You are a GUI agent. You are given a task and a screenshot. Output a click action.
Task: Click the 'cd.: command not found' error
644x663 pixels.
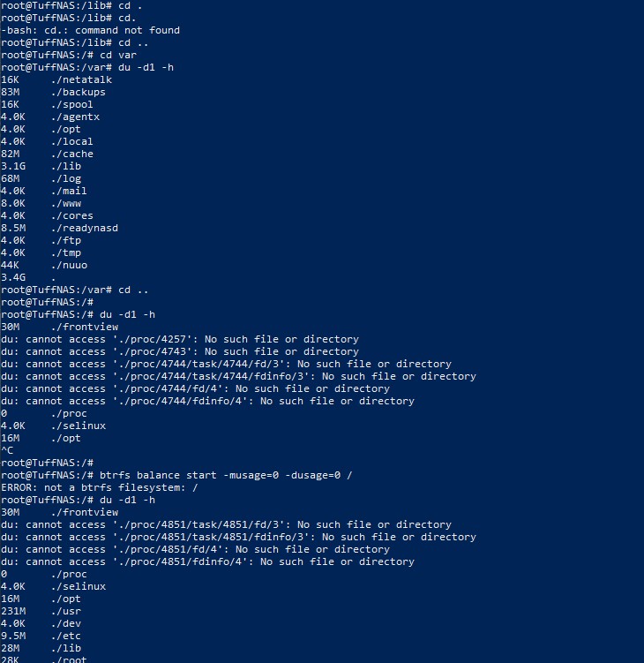(x=91, y=30)
